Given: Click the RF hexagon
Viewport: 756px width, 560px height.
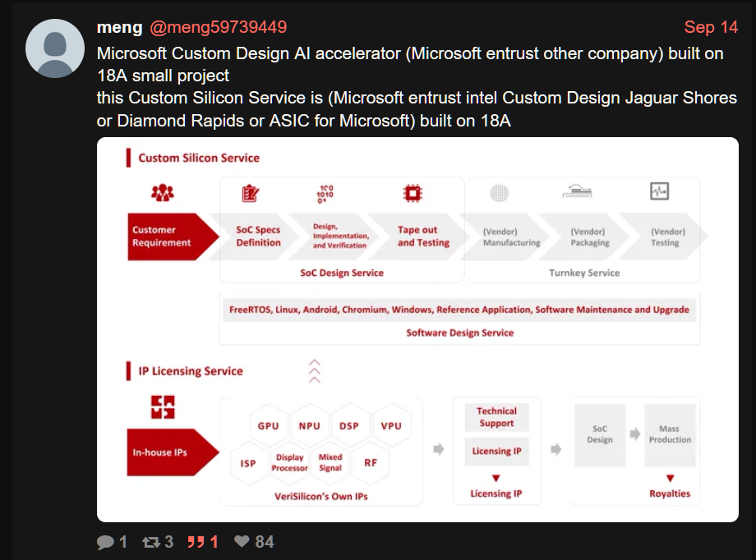Looking at the screenshot, I should pyautogui.click(x=371, y=462).
